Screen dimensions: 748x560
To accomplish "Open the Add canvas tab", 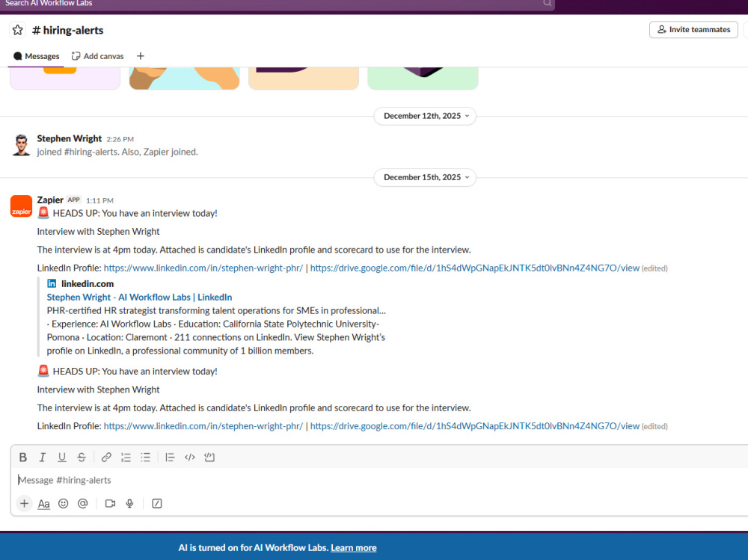I will (98, 56).
